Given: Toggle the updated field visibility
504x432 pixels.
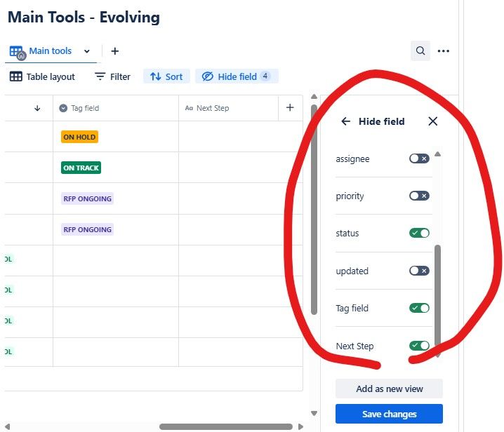Looking at the screenshot, I should [419, 271].
